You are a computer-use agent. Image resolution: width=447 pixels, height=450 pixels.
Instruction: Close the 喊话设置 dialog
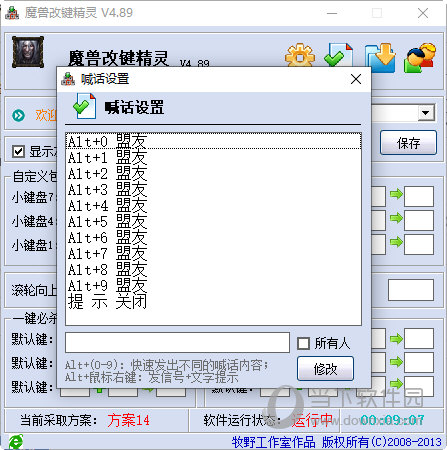click(356, 79)
